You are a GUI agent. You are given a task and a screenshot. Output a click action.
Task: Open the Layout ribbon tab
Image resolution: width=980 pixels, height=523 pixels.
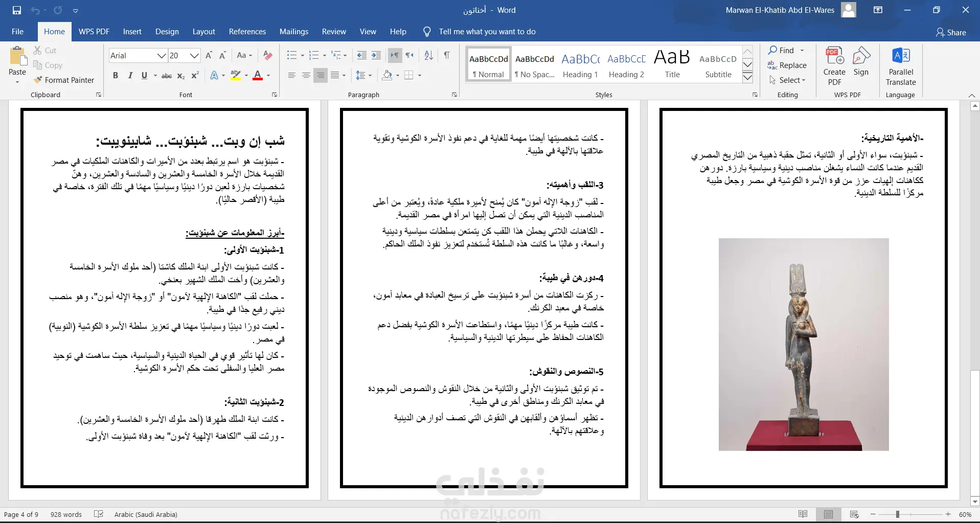203,32
